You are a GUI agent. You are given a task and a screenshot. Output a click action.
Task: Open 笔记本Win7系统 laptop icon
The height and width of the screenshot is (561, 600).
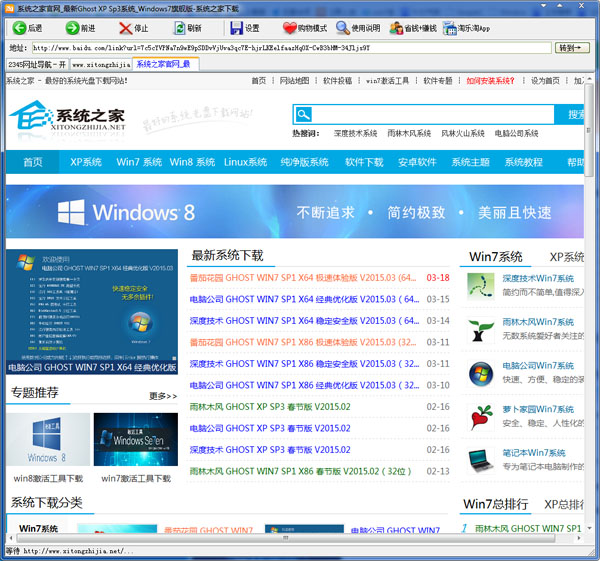pos(481,461)
